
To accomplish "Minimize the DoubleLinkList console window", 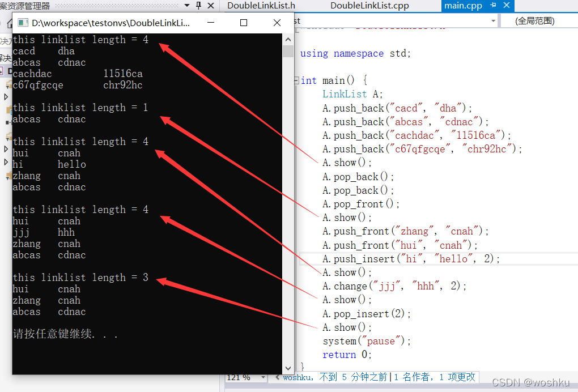I will [x=211, y=23].
